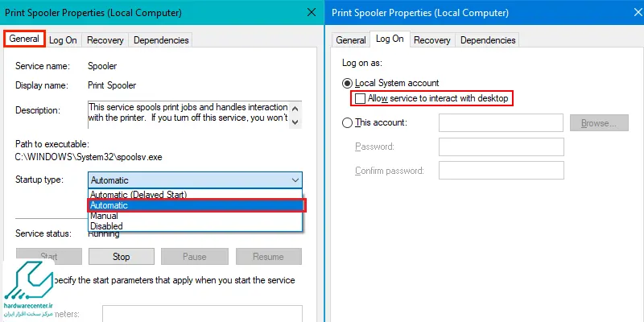Click the grayed Resume button

pos(269,257)
